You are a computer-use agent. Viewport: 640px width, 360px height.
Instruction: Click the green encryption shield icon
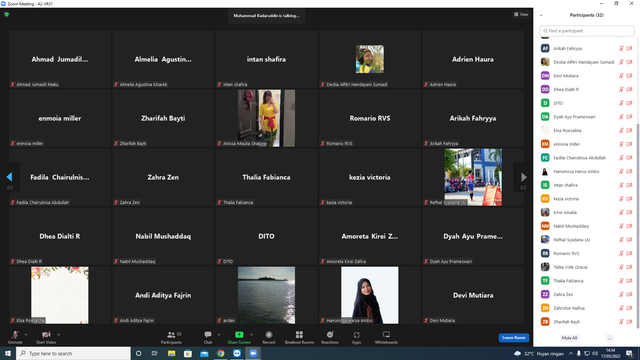pos(7,14)
